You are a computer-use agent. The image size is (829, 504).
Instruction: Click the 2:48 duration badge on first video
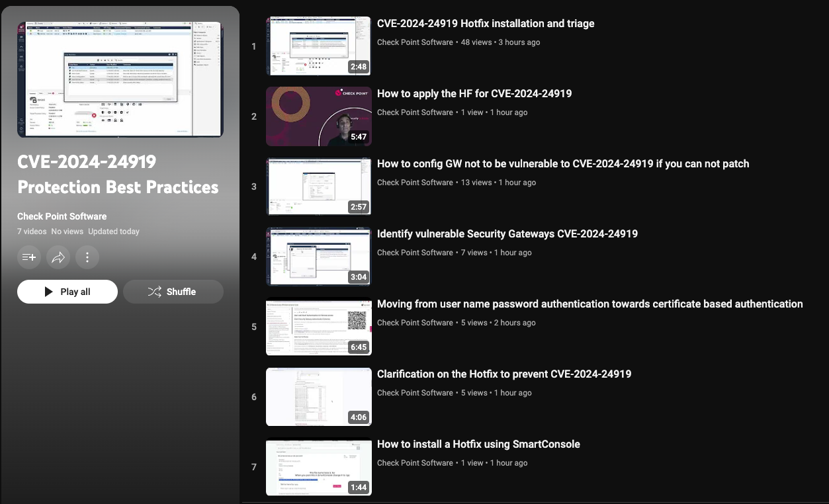(359, 67)
